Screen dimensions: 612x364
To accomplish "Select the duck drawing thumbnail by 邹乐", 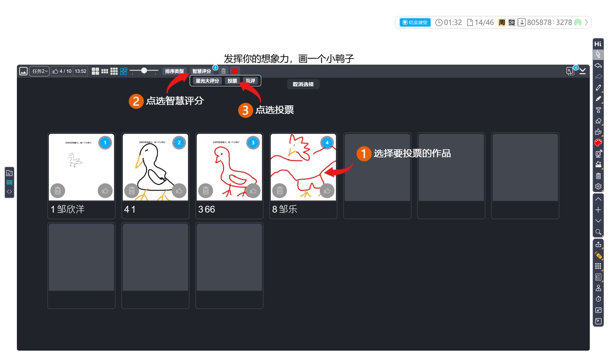I will 303,167.
